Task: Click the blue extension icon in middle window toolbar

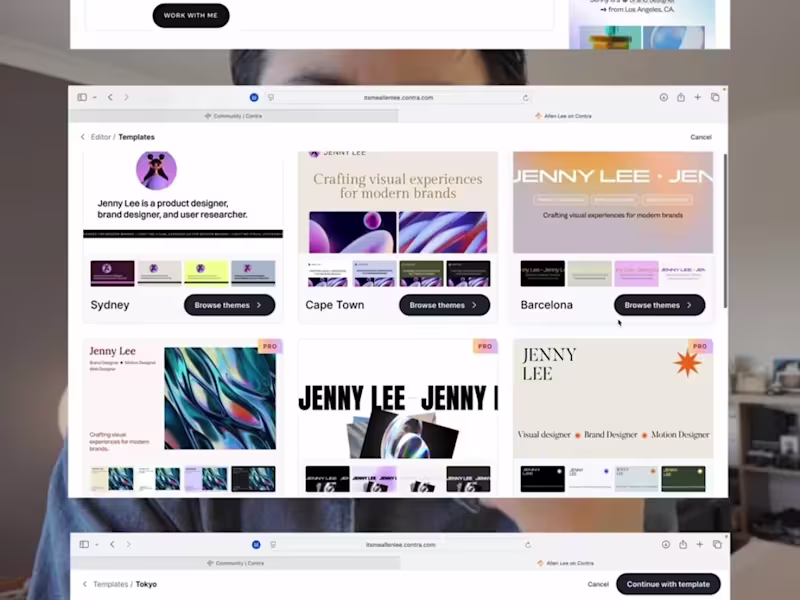Action: [x=254, y=97]
